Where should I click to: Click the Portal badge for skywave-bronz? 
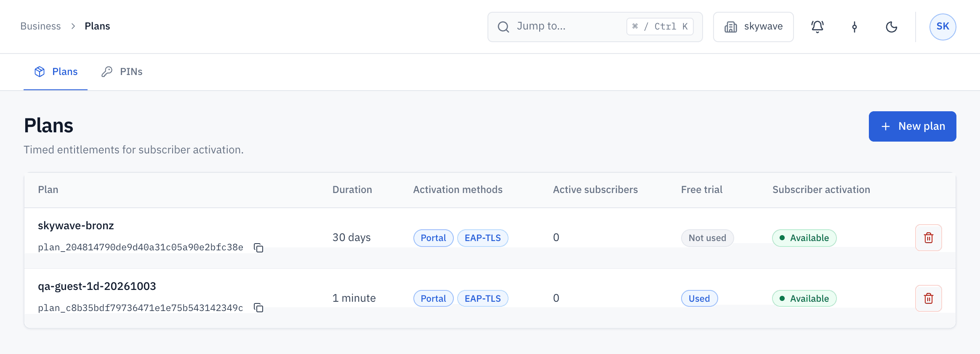point(433,238)
